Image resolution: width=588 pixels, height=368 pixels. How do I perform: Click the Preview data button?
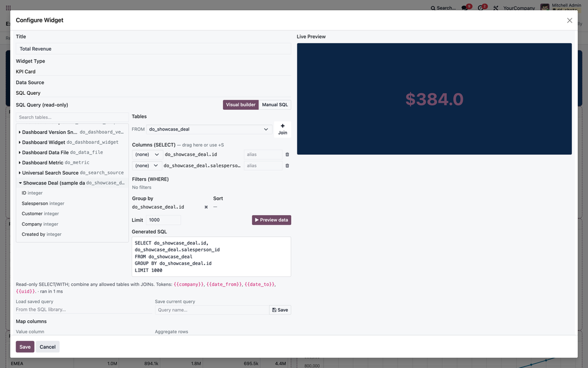[272, 220]
